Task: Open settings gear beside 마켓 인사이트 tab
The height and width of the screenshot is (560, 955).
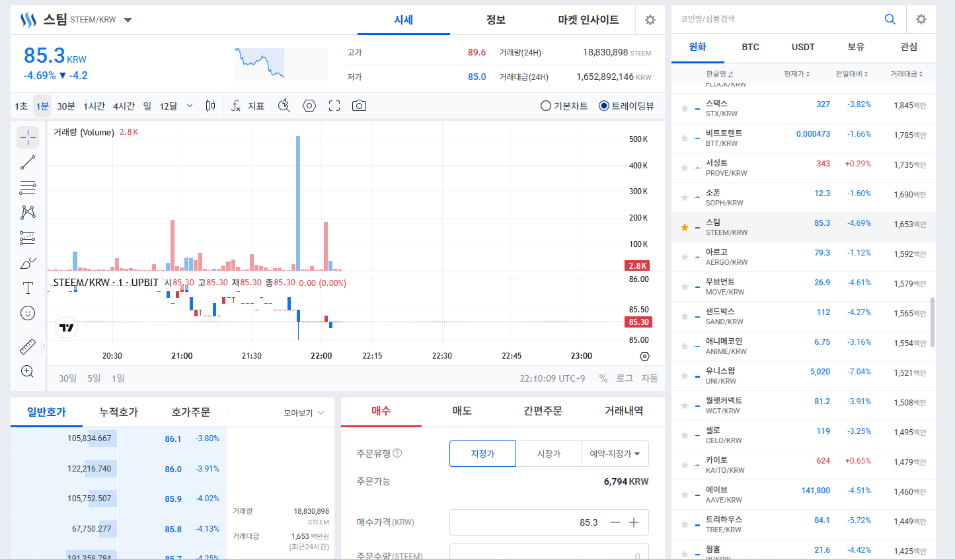Action: point(650,20)
